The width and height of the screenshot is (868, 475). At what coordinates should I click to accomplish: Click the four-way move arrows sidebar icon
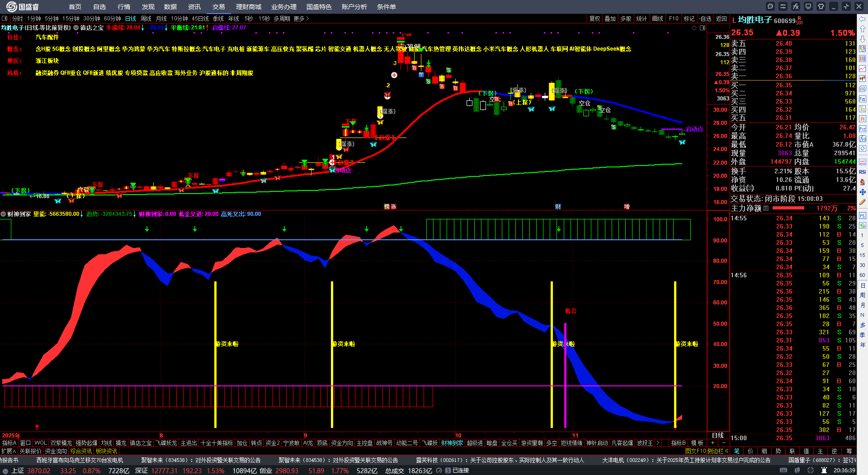click(863, 192)
